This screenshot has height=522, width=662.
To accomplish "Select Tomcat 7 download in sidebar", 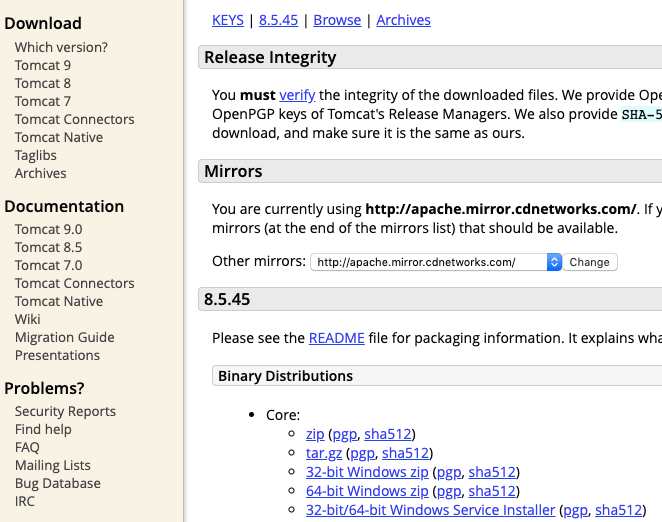I will point(43,102).
